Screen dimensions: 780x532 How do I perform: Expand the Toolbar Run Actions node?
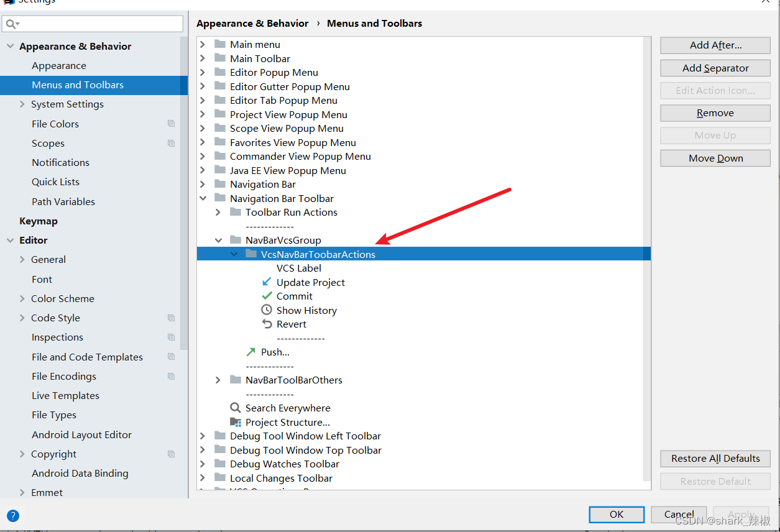[x=218, y=212]
